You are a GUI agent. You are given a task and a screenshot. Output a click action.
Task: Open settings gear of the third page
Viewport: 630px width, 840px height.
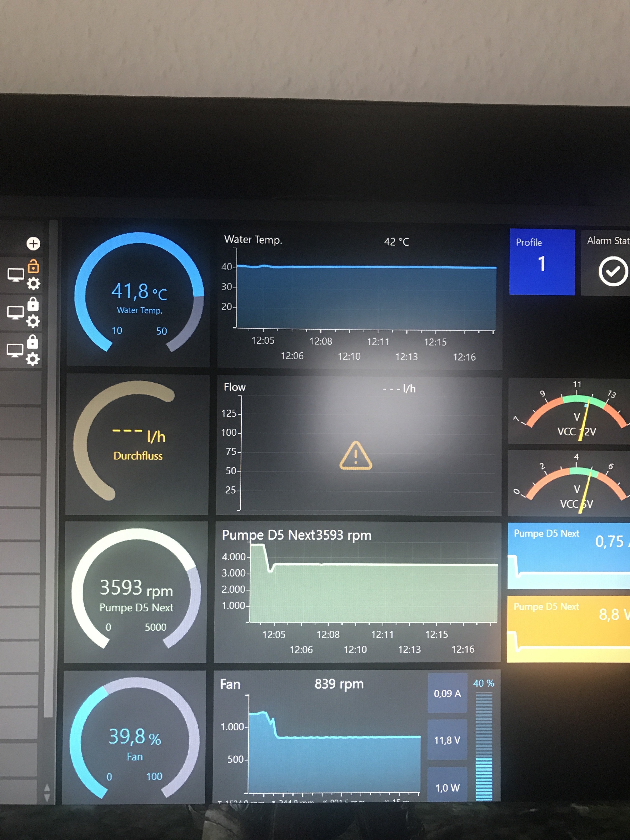[33, 359]
